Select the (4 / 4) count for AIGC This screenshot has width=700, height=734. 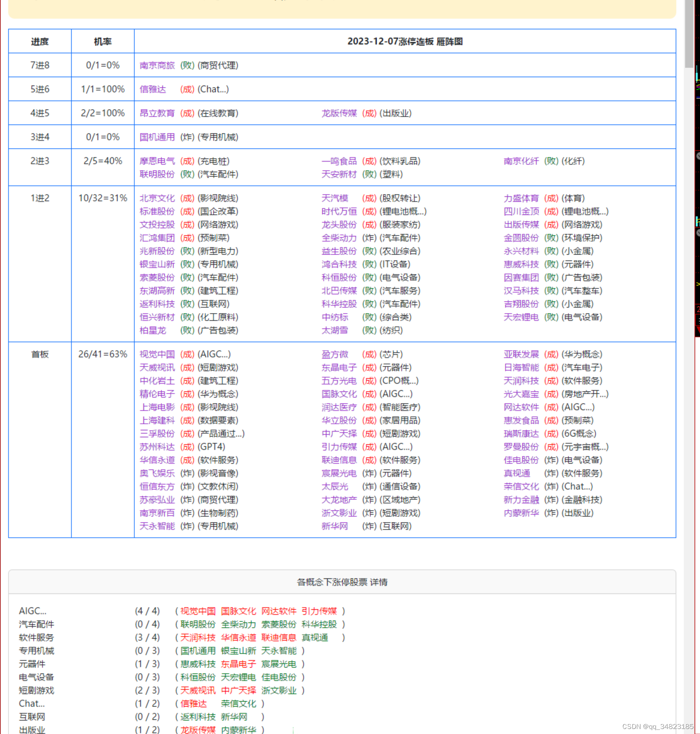click(x=147, y=611)
